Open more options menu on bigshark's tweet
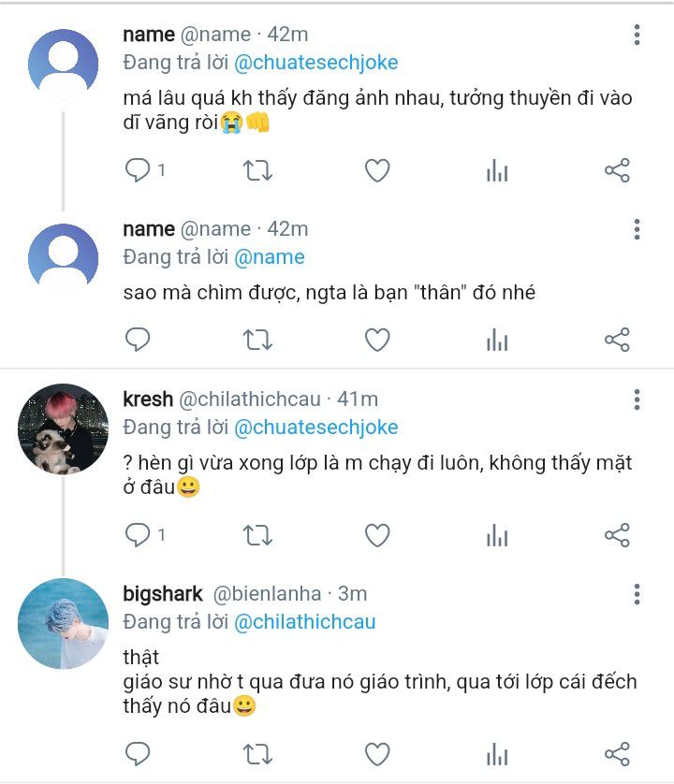The image size is (674, 784). click(637, 594)
